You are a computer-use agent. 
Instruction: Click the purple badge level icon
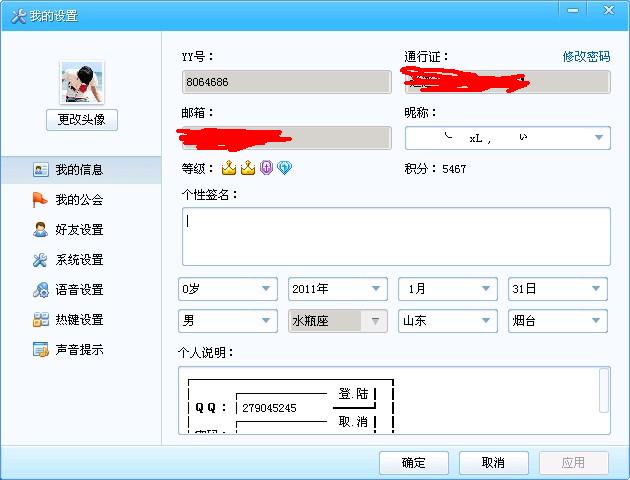(x=266, y=167)
